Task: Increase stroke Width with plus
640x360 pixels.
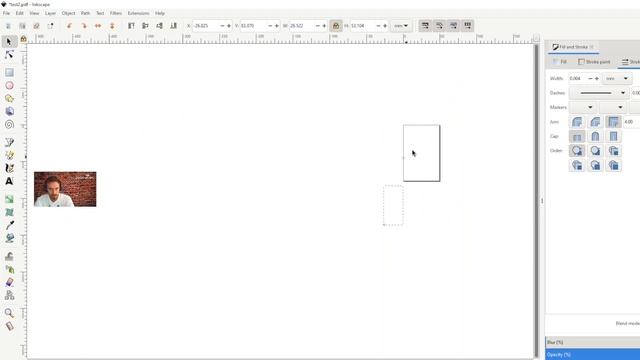Action: coord(597,78)
